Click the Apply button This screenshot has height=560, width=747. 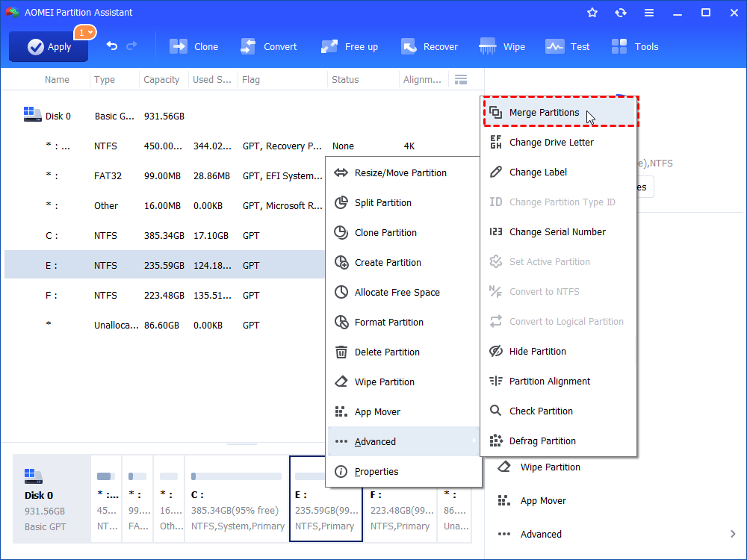[49, 46]
